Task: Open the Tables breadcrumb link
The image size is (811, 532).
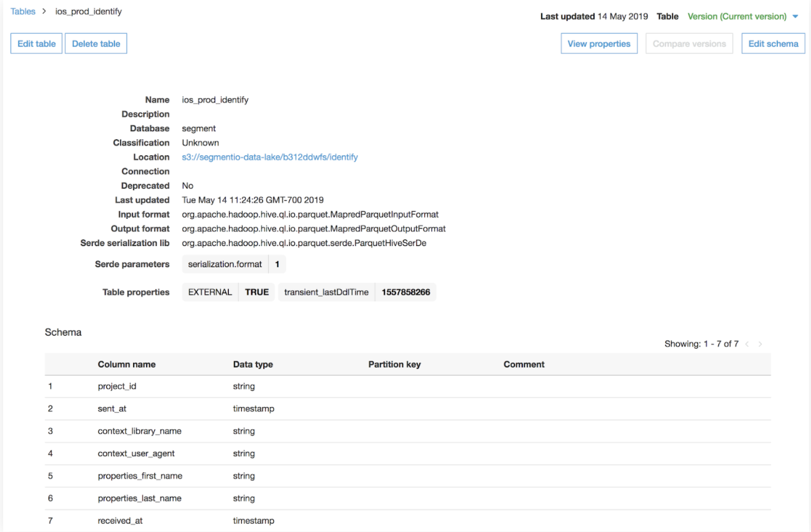Action: 22,11
